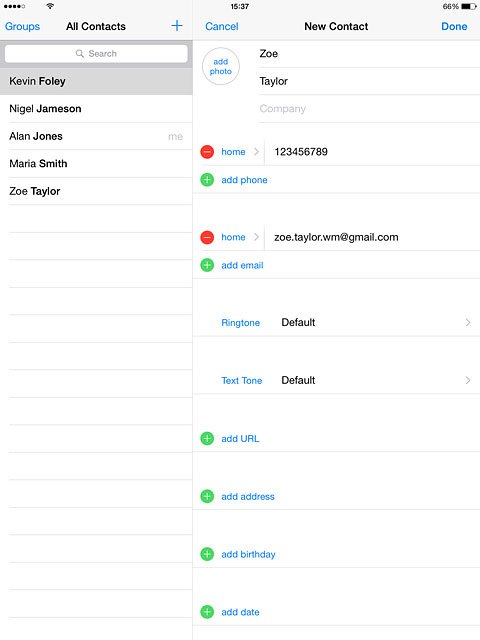Cancel the new contact
This screenshot has width=480, height=640.
coord(222,26)
